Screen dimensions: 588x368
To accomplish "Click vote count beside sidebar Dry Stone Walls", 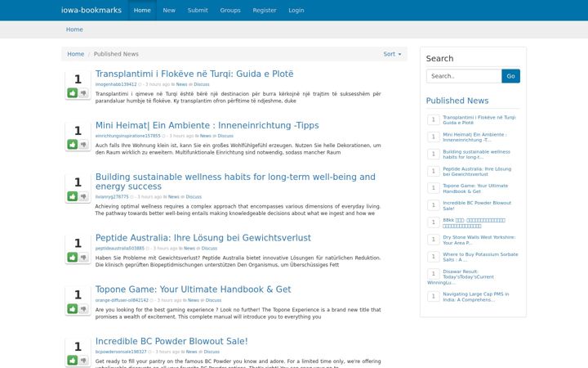I will pyautogui.click(x=433, y=240).
